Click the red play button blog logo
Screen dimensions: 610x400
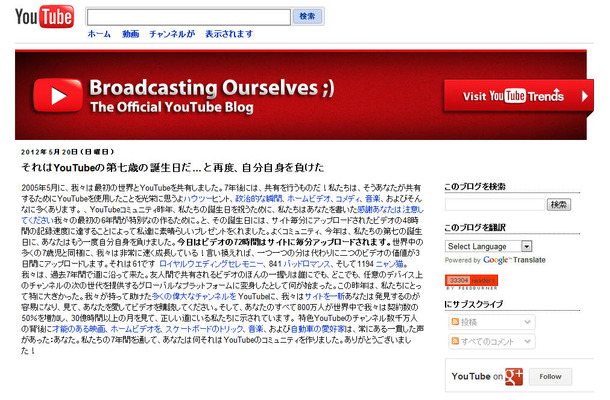58,95
